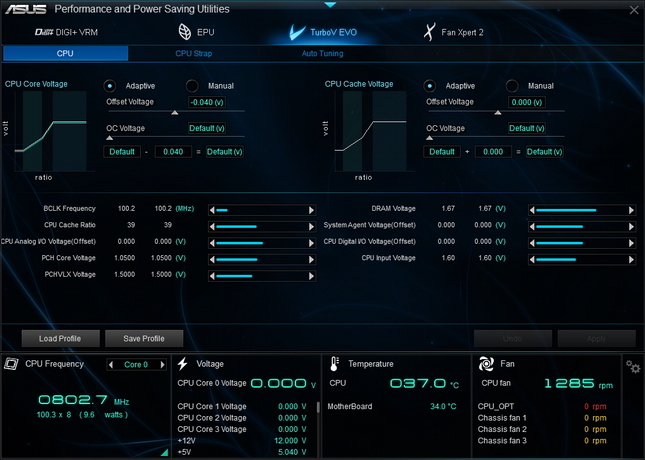Click the voltage list scrollbar
Image resolution: width=645 pixels, height=460 pixels.
pos(318,407)
